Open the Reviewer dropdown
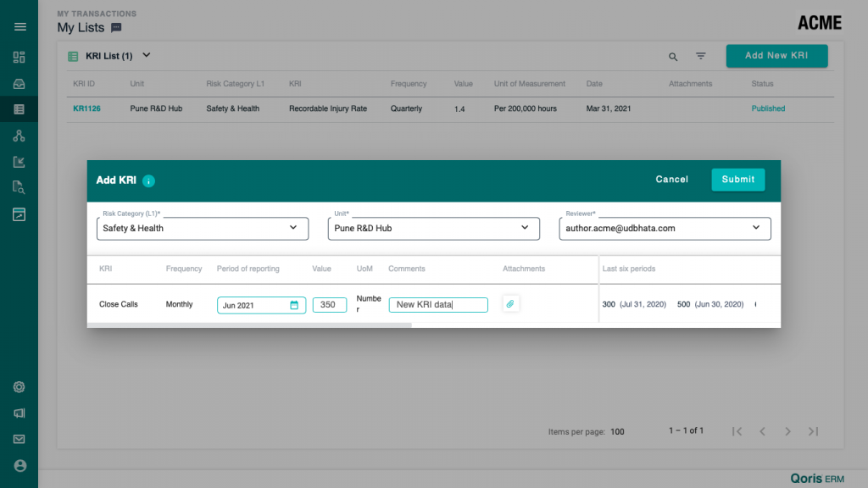The height and width of the screenshot is (488, 868). pos(665,229)
